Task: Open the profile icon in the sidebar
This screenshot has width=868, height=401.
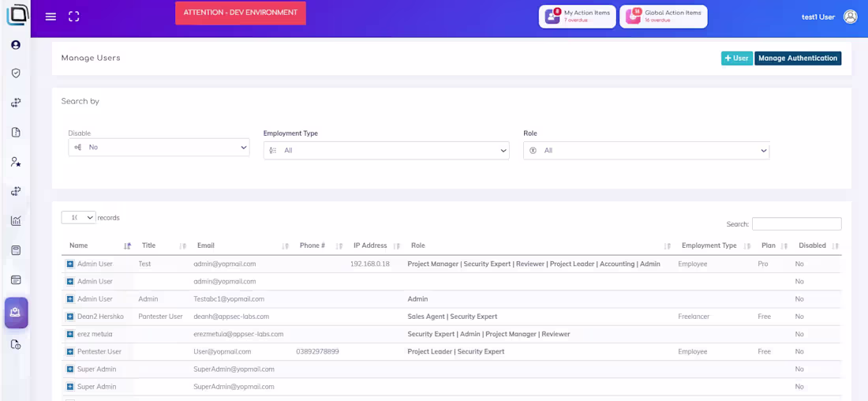Action: pyautogui.click(x=16, y=45)
